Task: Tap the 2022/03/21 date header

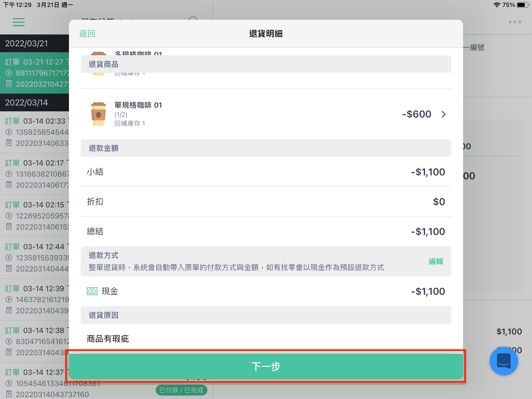Action: tap(34, 43)
